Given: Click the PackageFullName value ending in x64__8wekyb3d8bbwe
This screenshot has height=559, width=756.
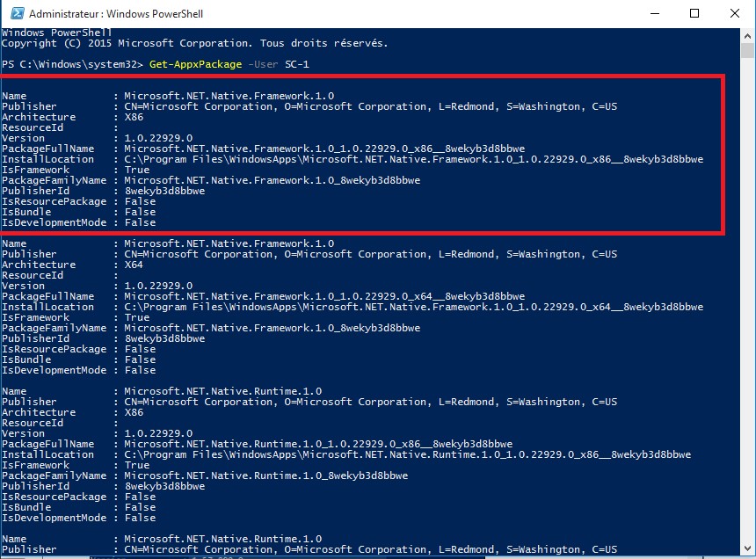Looking at the screenshot, I should (324, 296).
